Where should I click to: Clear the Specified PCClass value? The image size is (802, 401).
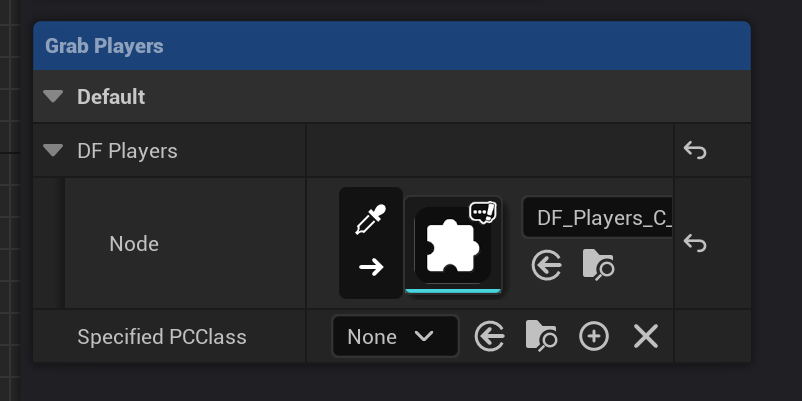coord(646,337)
